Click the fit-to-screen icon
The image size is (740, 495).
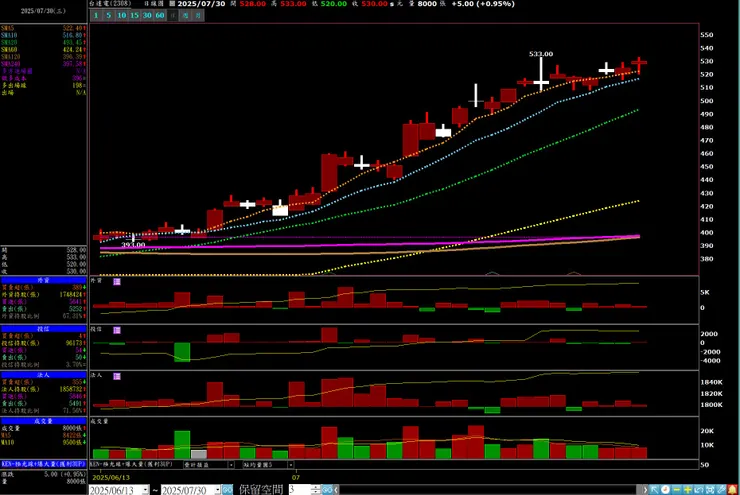[x=710, y=490]
